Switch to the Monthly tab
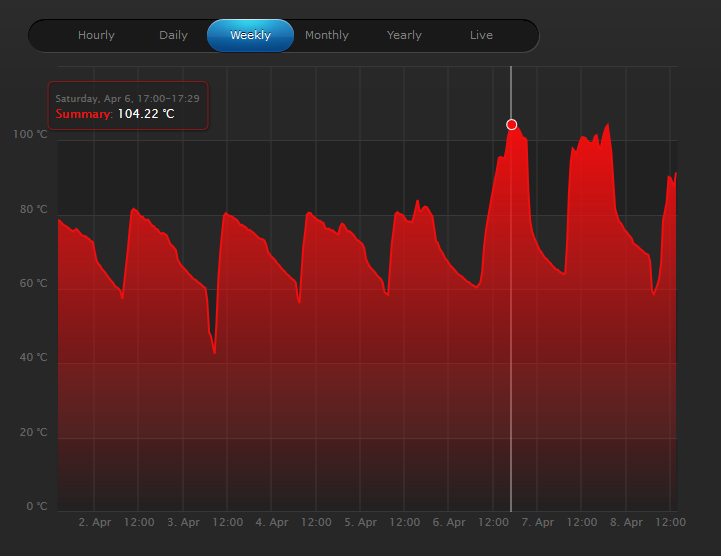 click(327, 35)
